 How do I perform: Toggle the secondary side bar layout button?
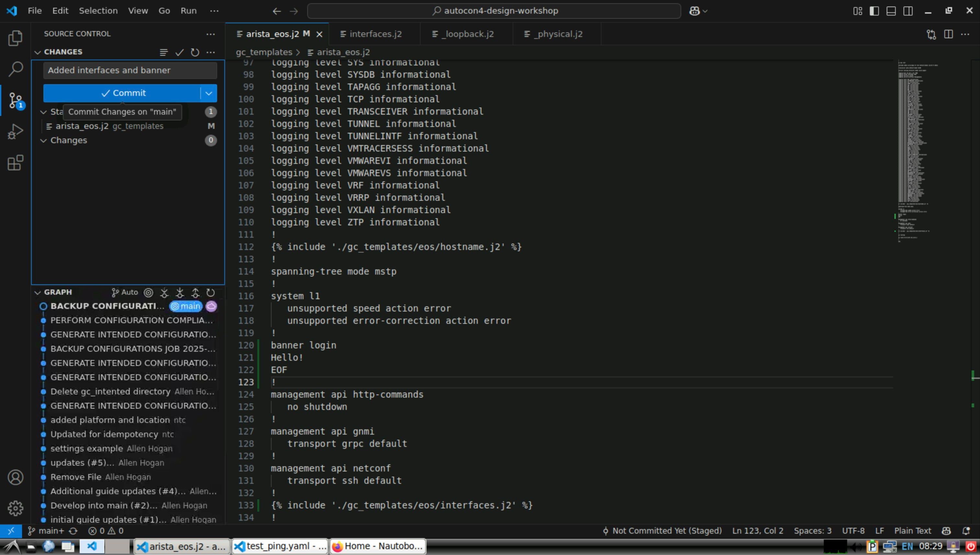pyautogui.click(x=908, y=11)
